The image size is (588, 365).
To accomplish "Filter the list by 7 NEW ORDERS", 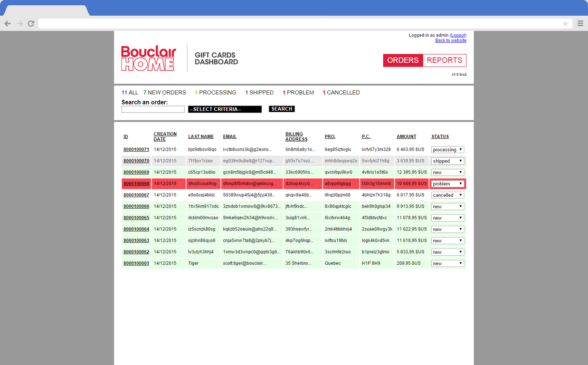I will pos(164,92).
